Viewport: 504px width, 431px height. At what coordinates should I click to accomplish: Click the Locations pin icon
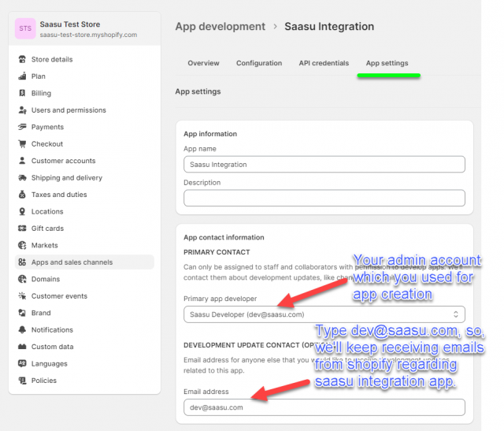pyautogui.click(x=22, y=212)
